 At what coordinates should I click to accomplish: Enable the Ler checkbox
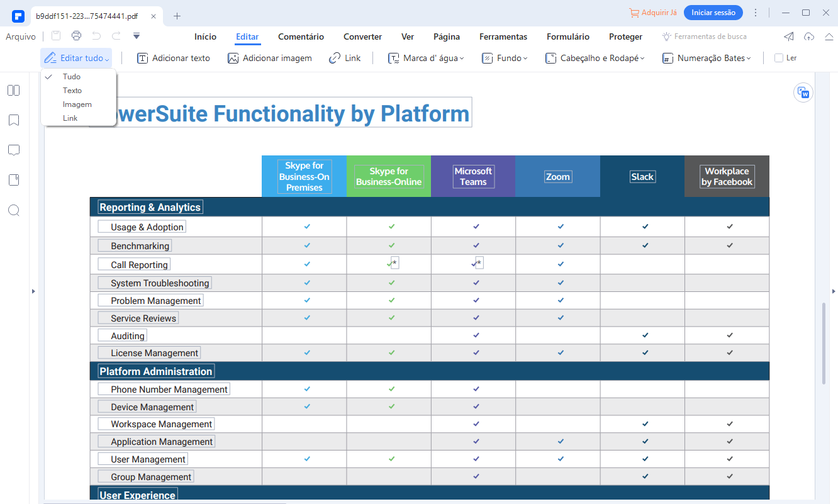(779, 58)
